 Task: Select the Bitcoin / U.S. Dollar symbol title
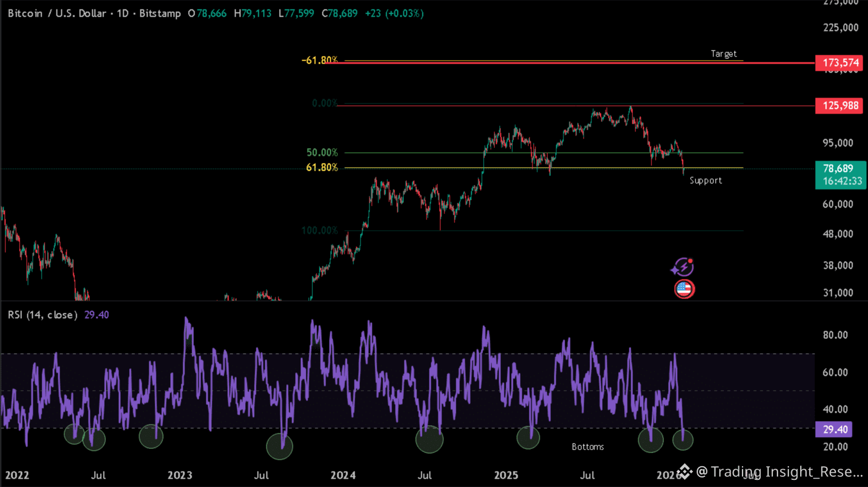[x=57, y=13]
